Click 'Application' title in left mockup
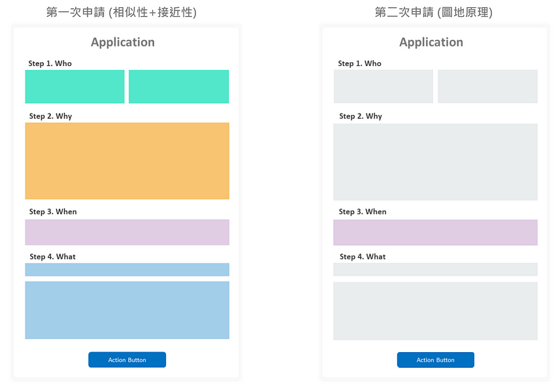 click(x=123, y=42)
